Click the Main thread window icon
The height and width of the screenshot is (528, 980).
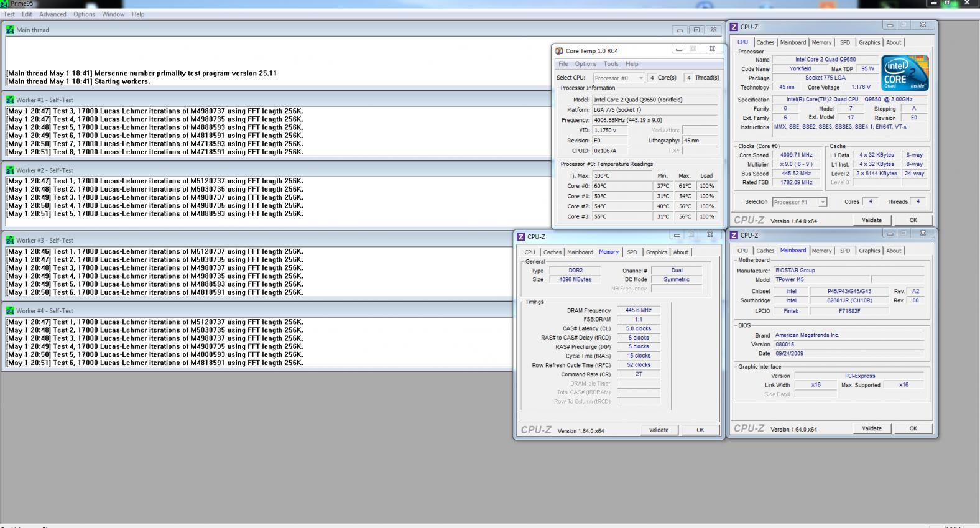point(10,29)
